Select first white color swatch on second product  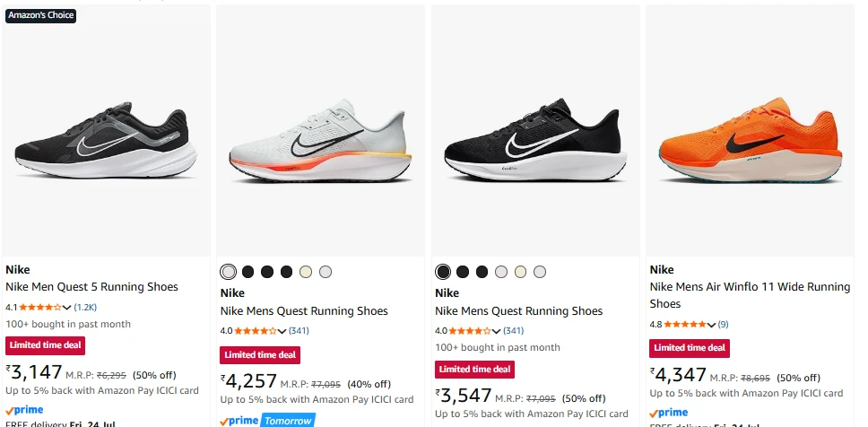pyautogui.click(x=228, y=272)
